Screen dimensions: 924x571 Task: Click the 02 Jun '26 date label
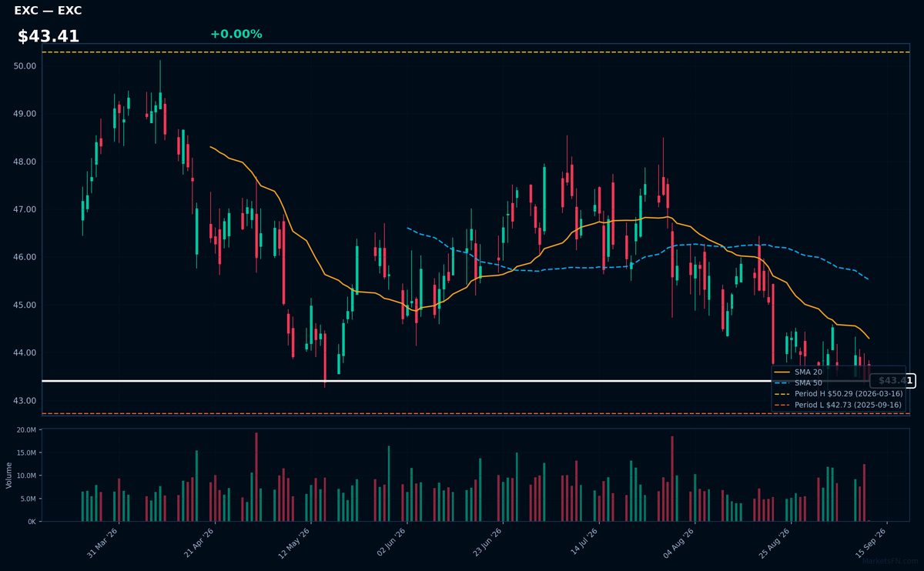tap(391, 543)
